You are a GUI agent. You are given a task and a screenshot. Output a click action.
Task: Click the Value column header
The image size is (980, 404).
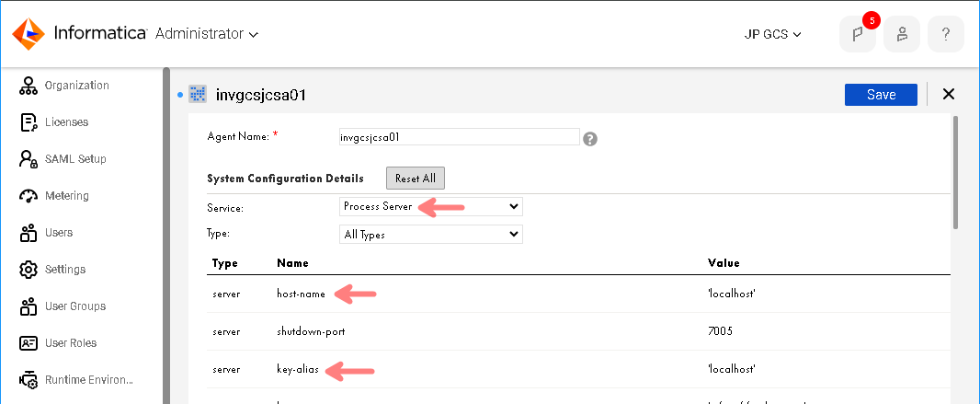coord(724,263)
